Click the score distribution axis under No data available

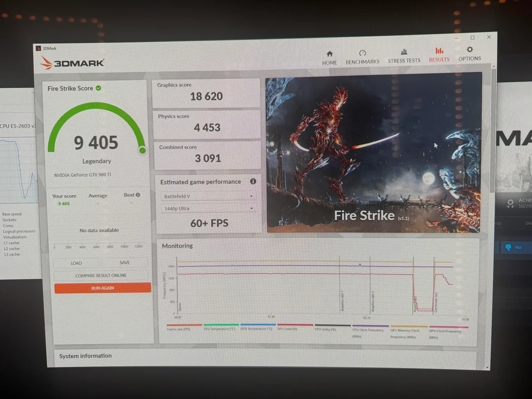98,246
